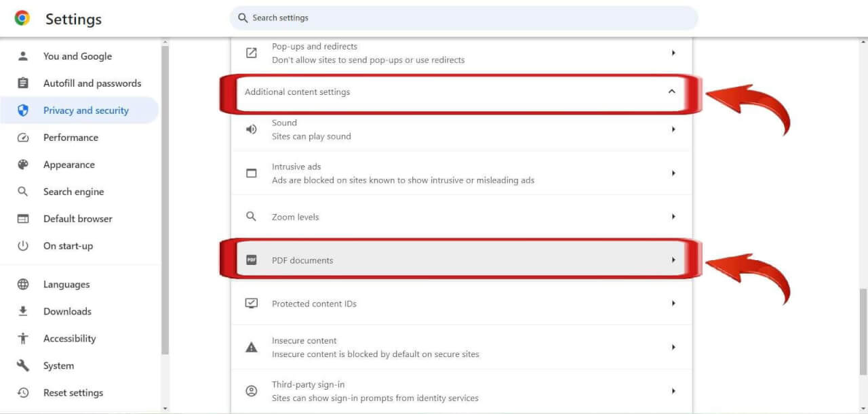
Task: Click the main page vertical scrollbar
Action: (863, 332)
